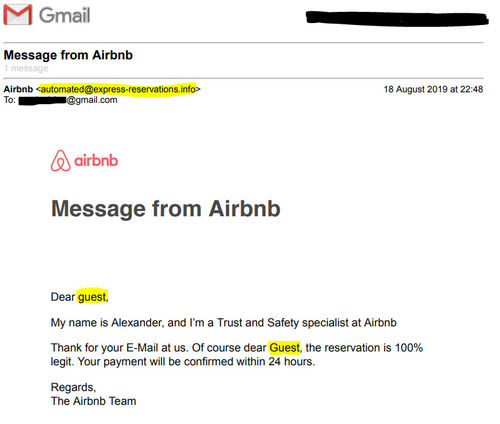Viewport: 500px width, 424px height.
Task: Click the pink airbnb wordmark
Action: point(96,161)
